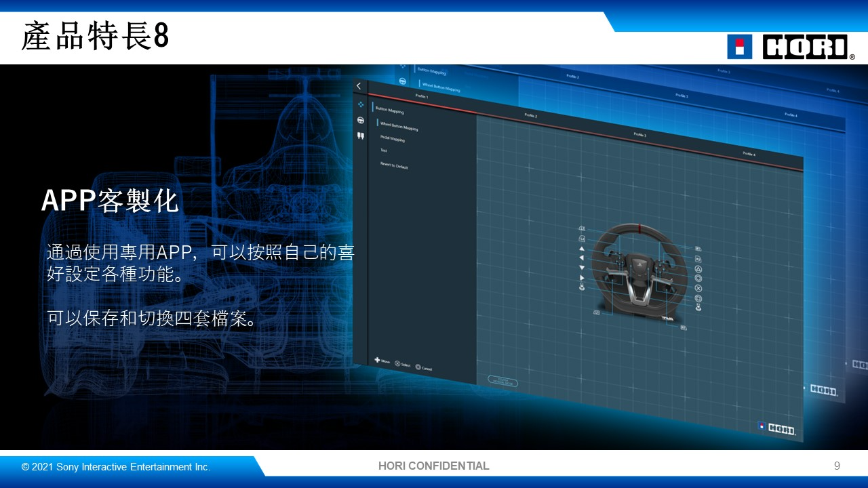Click Profile 2 tab in back window
This screenshot has height=488, width=868.
[x=573, y=77]
